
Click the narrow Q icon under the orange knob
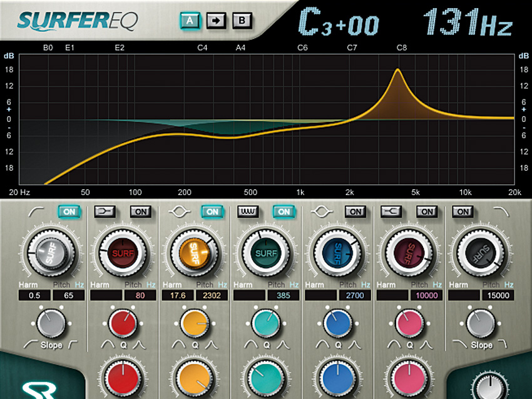pos(212,345)
